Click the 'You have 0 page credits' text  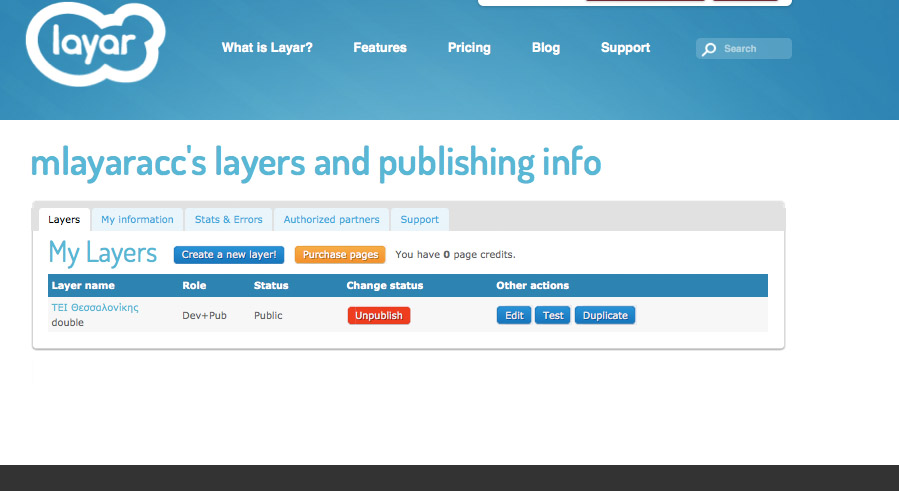pos(455,255)
